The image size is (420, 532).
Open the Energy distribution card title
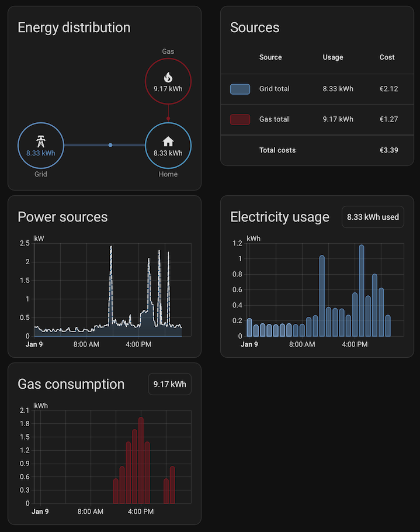(74, 27)
